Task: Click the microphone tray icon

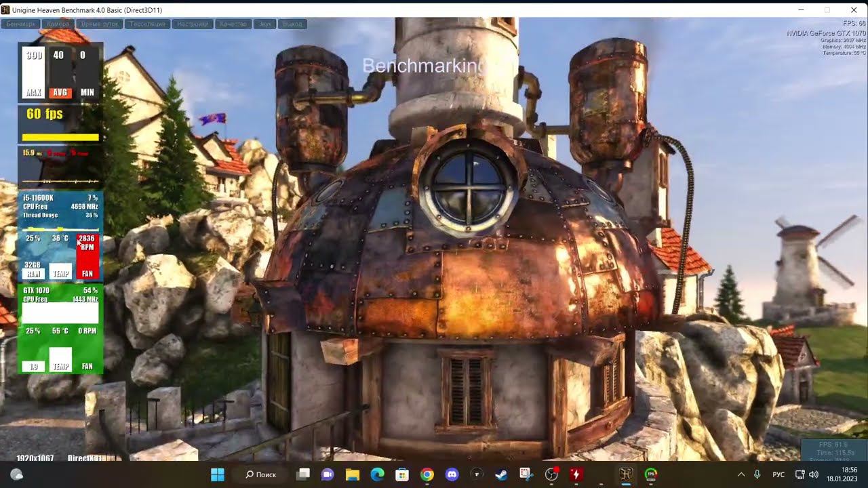Action: coord(757,474)
